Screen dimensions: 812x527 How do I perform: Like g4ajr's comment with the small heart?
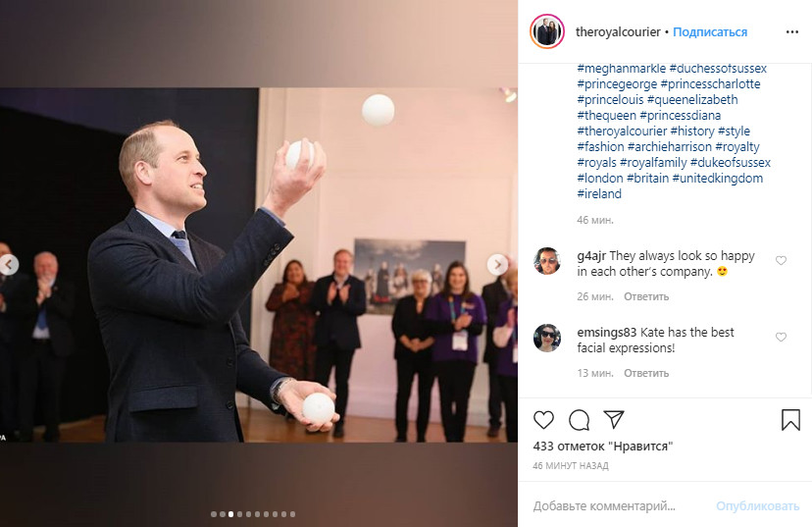(x=781, y=261)
